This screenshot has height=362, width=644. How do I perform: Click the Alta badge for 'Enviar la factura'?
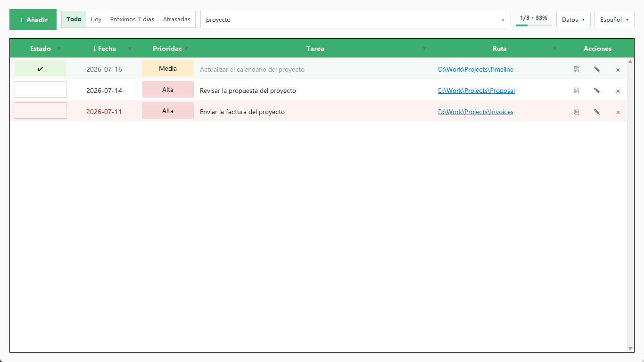(x=168, y=111)
